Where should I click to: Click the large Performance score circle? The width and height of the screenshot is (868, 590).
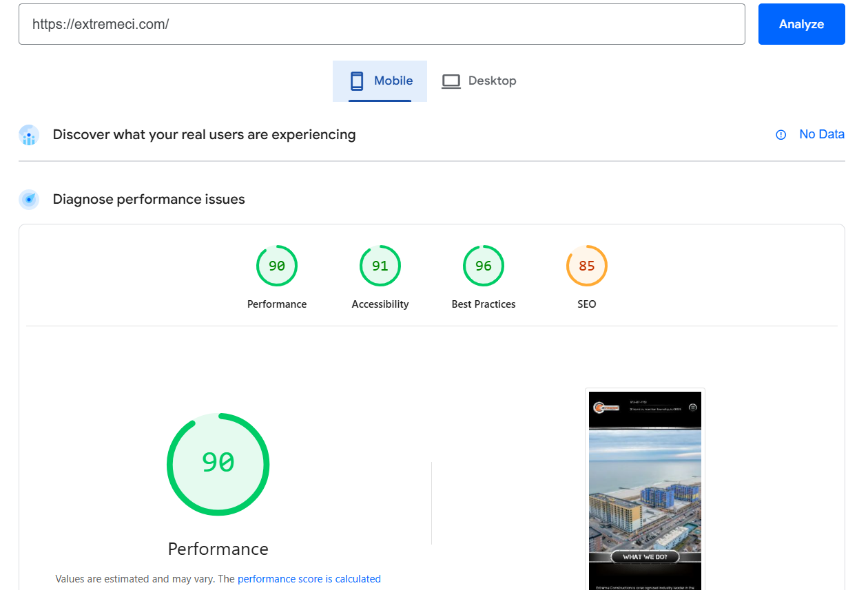coord(218,464)
